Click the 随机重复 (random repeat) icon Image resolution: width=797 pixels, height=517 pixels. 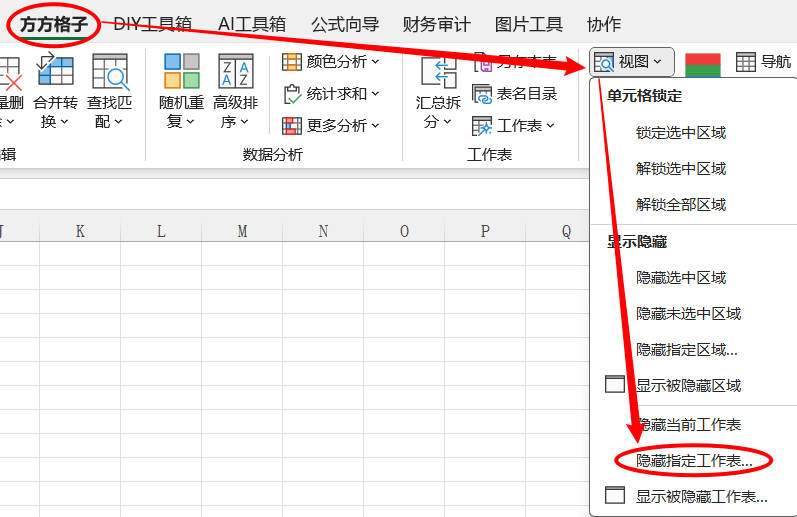pos(182,72)
